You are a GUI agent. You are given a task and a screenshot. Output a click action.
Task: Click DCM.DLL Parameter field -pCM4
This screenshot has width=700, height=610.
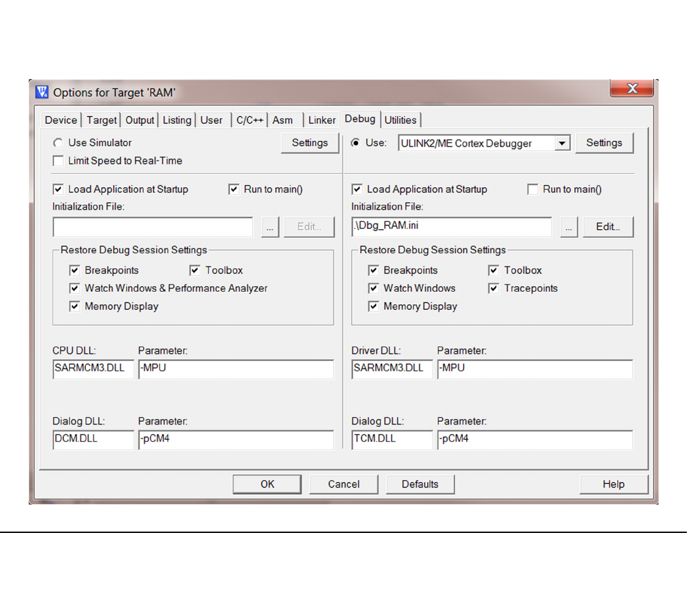[x=236, y=439]
